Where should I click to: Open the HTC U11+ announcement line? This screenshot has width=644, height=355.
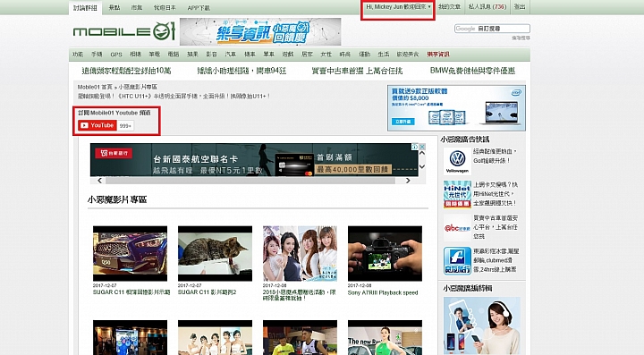pyautogui.click(x=174, y=96)
